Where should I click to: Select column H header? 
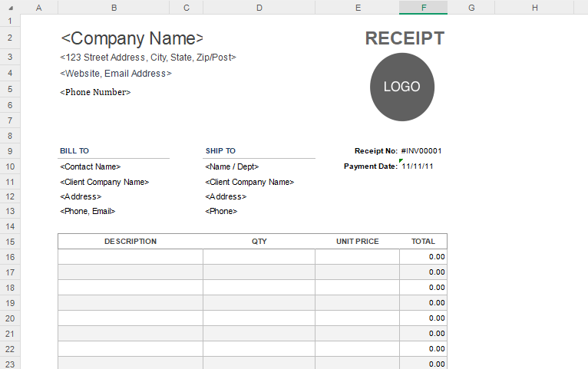[x=534, y=8]
